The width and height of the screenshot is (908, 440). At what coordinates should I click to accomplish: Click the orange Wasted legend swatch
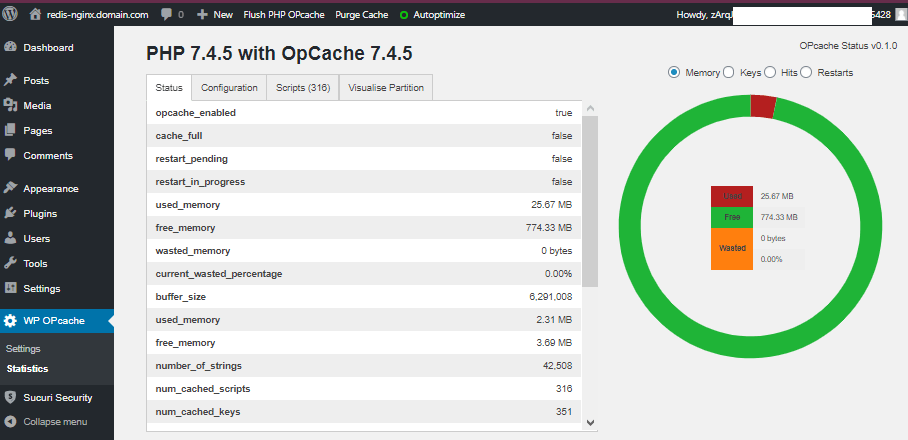(x=732, y=248)
